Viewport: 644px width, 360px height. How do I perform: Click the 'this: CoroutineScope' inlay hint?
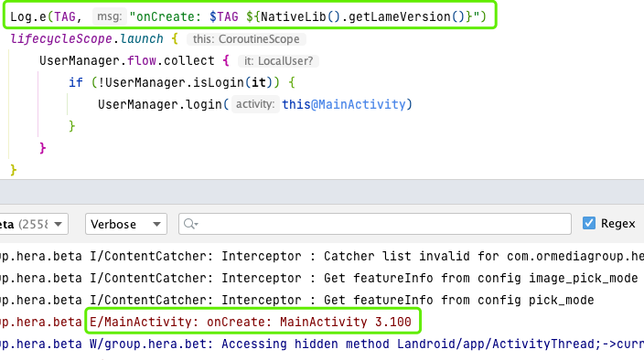(x=246, y=39)
